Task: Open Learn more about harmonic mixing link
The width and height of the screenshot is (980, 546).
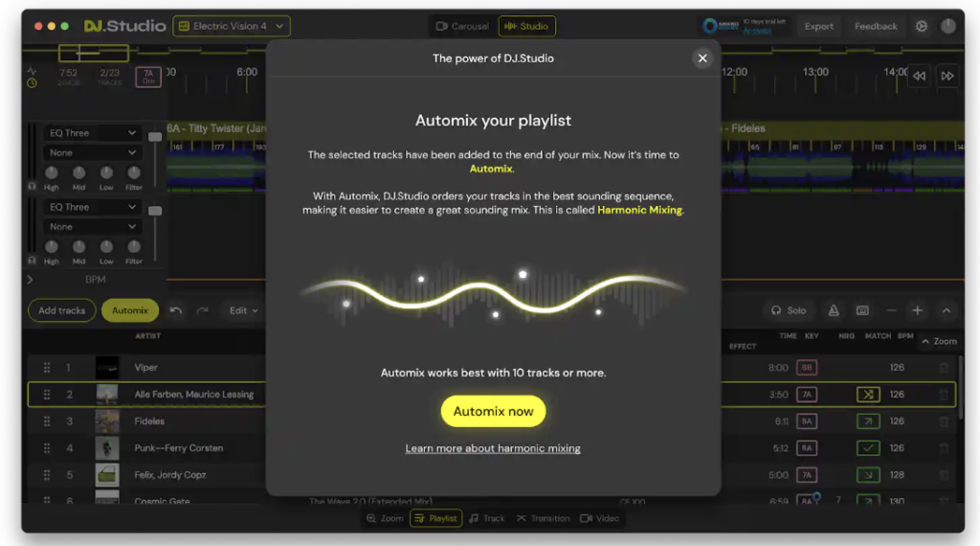Action: (x=493, y=448)
